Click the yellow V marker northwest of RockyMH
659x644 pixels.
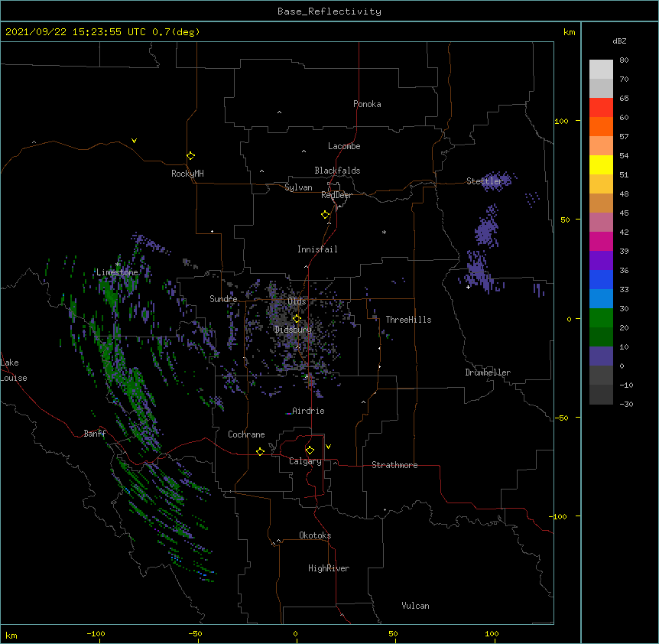[134, 141]
